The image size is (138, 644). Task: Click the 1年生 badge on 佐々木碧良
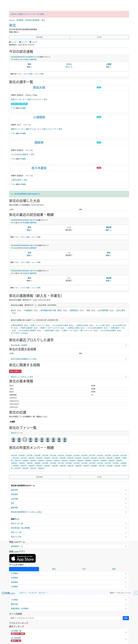coord(99,168)
